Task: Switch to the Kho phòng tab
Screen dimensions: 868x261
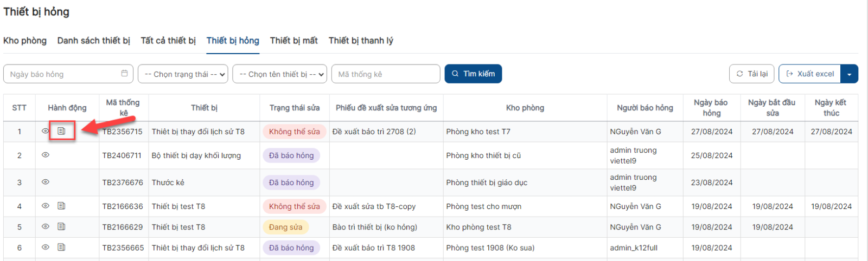Action: coord(25,41)
